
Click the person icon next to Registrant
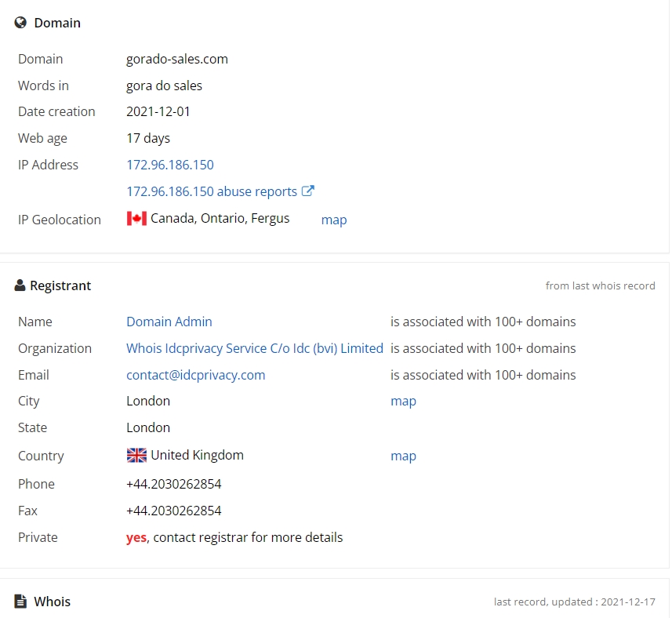pos(20,285)
